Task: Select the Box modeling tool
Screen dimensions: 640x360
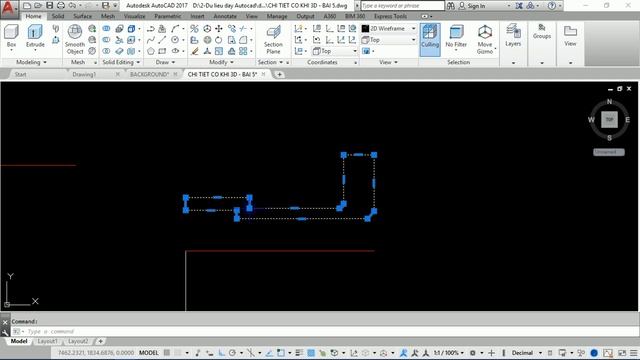Action: [x=11, y=36]
